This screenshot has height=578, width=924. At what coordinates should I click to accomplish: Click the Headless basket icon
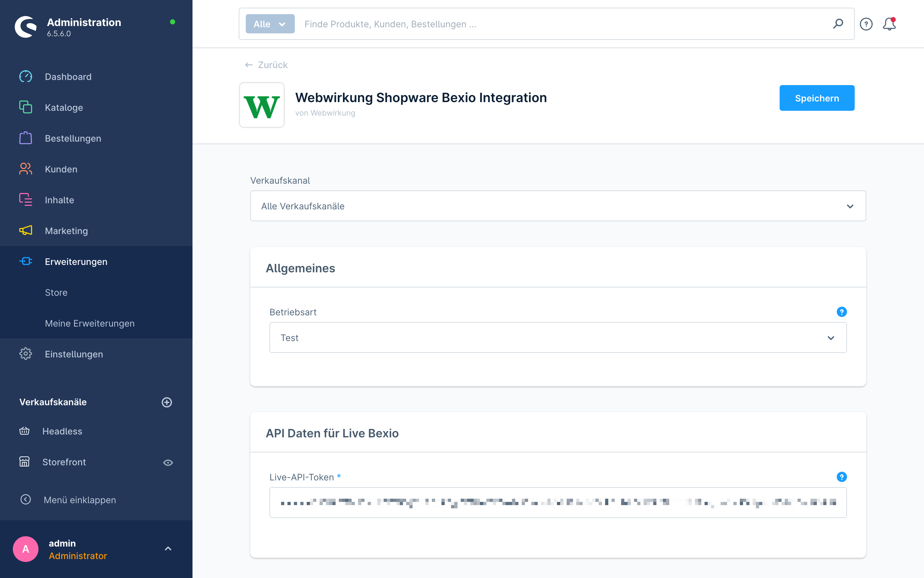(24, 431)
